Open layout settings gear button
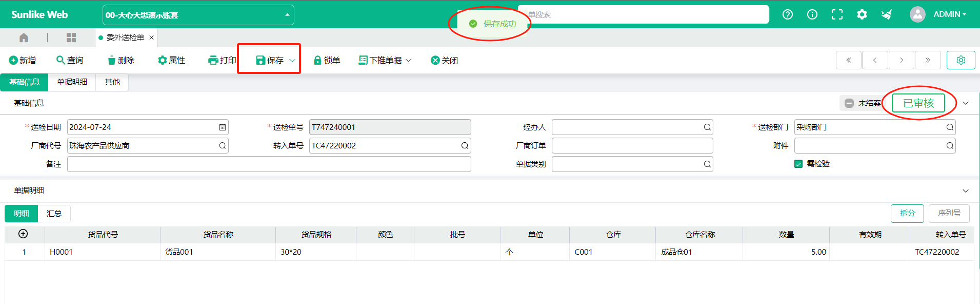980x304 pixels. click(961, 60)
